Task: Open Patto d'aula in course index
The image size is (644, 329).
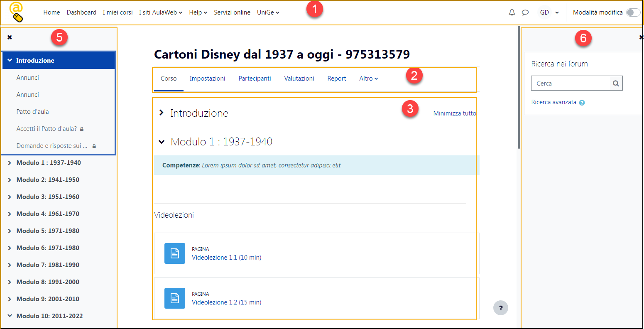Action: (33, 112)
